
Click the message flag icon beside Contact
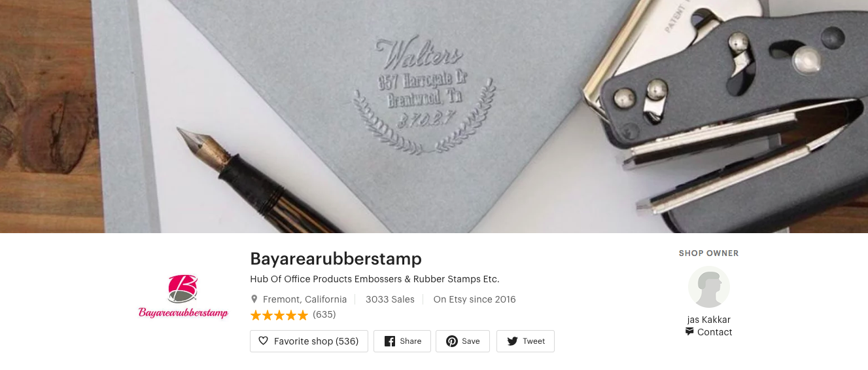[689, 332]
